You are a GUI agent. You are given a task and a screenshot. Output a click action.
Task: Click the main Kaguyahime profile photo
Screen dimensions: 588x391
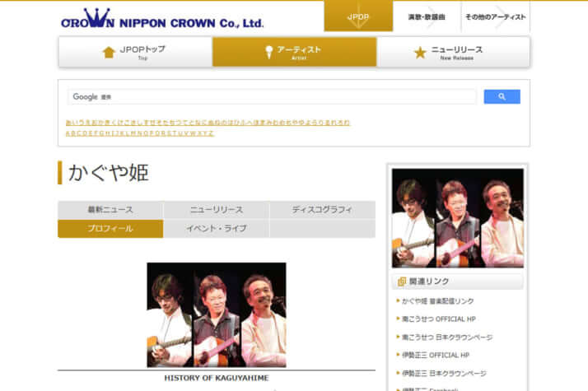point(217,314)
